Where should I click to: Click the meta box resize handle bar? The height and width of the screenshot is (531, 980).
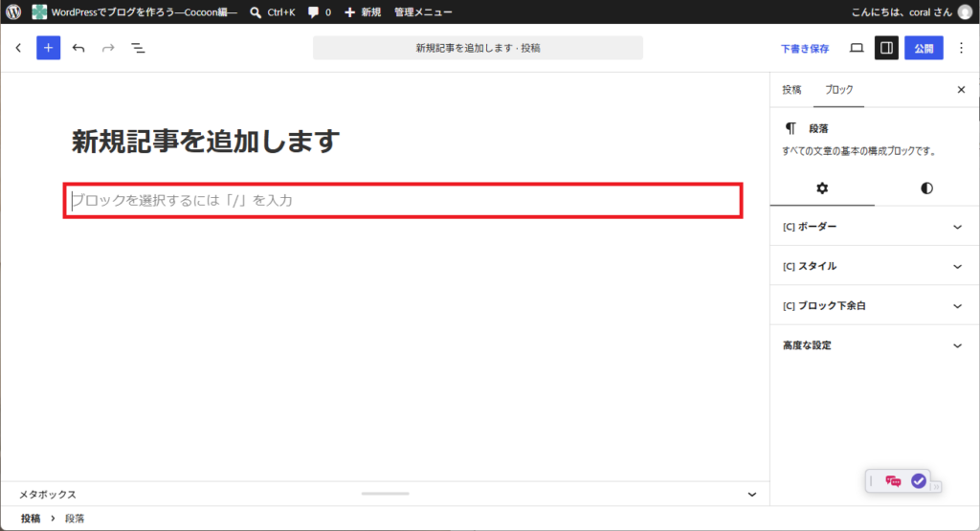click(385, 494)
